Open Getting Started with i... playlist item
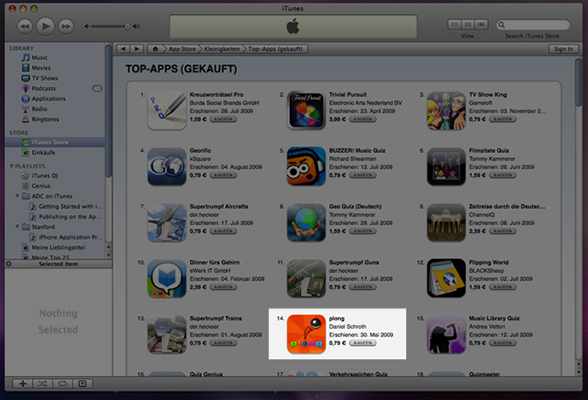This screenshot has height=400, width=588. (66, 207)
